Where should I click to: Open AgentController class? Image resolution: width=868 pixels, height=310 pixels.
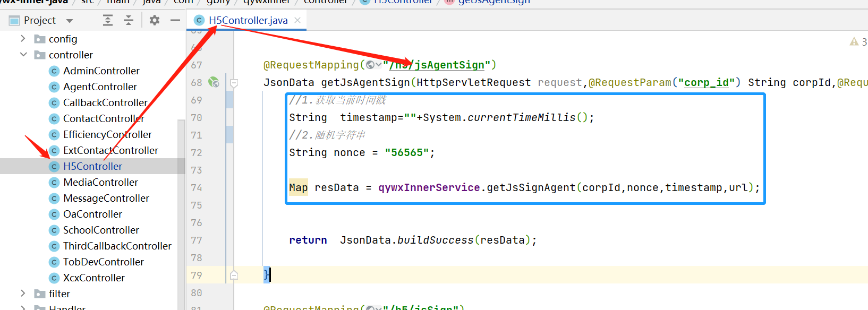pyautogui.click(x=100, y=87)
